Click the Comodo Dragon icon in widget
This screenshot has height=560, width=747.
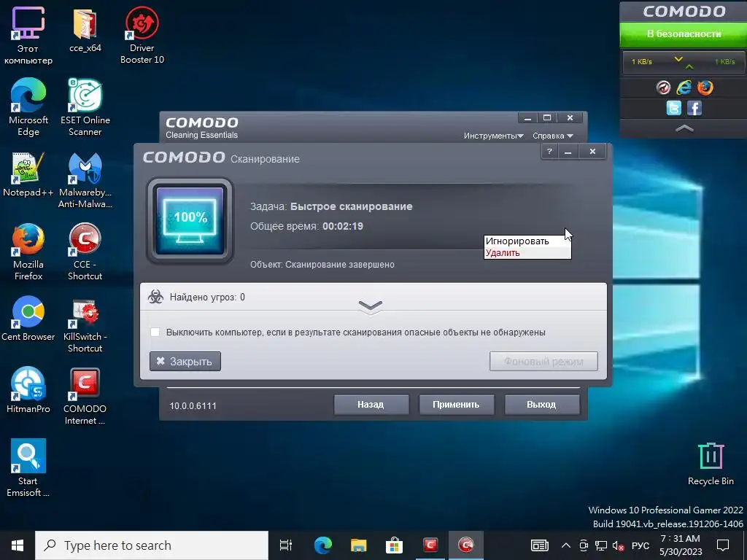663,87
